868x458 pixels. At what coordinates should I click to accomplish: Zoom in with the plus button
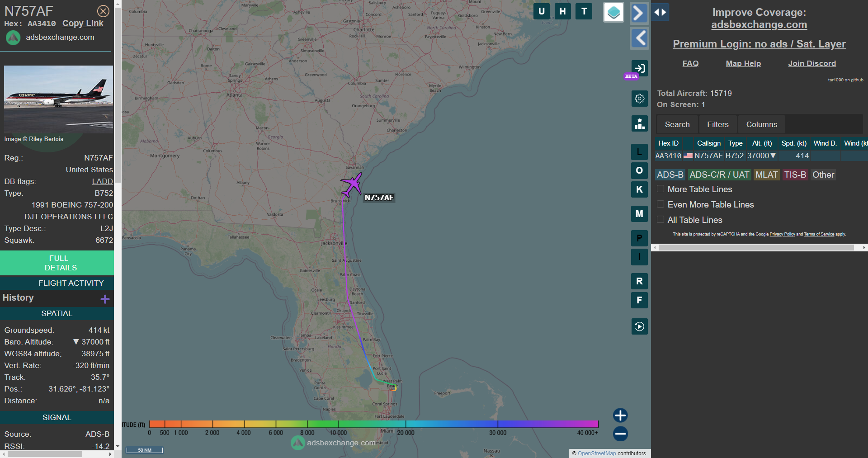(620, 415)
